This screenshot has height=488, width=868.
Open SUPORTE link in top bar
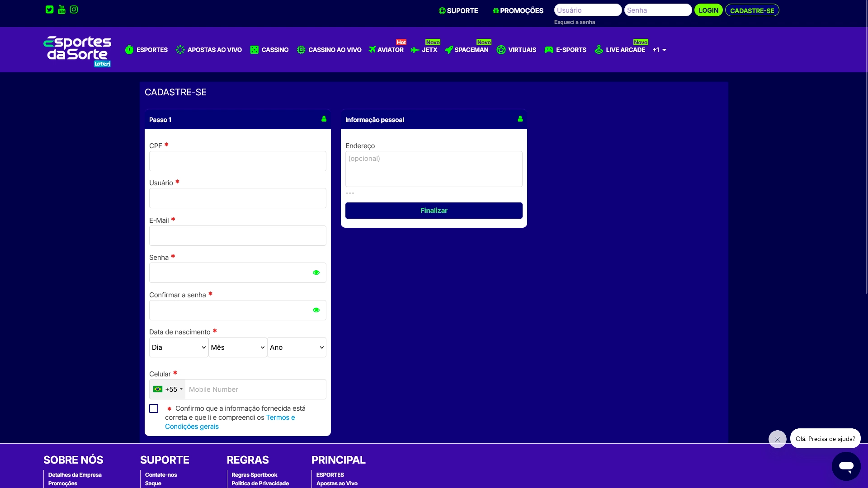tap(458, 11)
